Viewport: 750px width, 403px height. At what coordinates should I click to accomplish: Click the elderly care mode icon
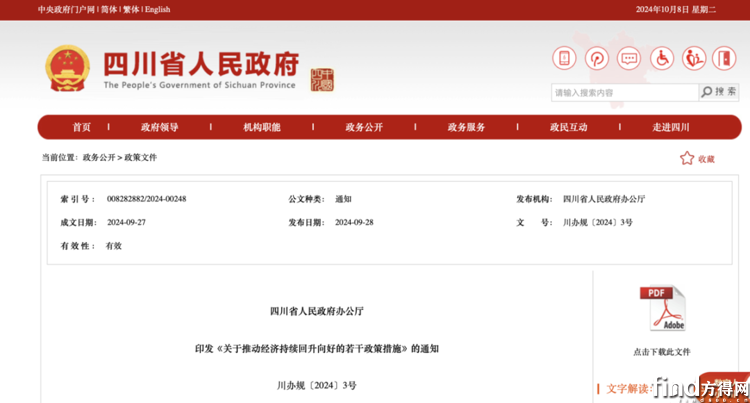(694, 59)
